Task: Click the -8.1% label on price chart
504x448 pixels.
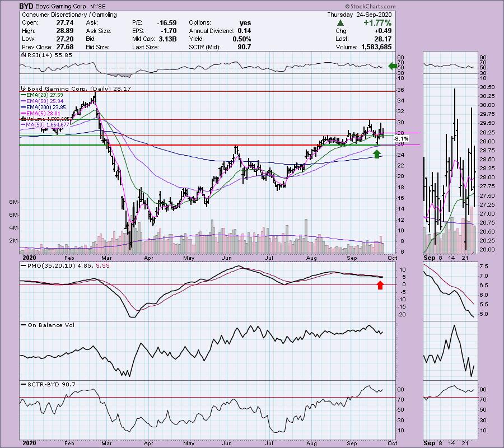Action: 401,139
